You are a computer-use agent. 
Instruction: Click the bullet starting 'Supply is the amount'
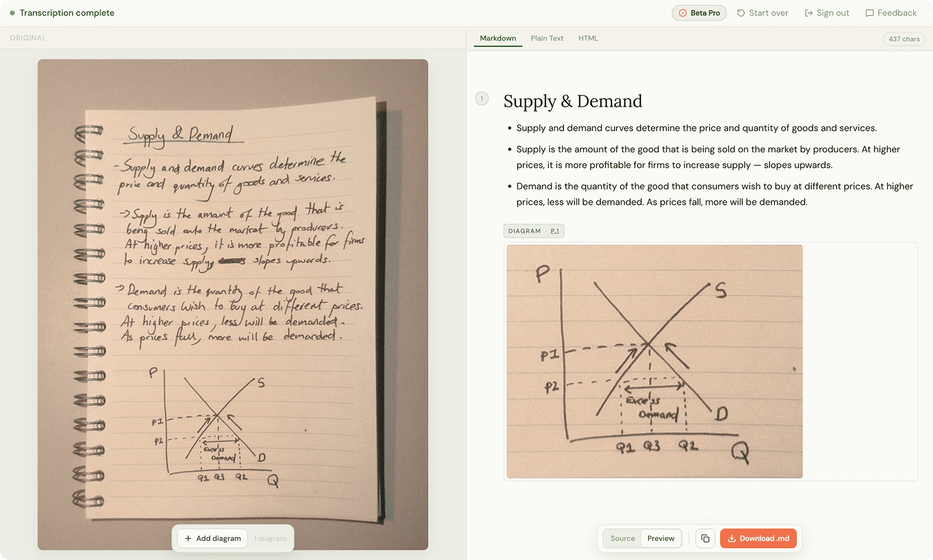(708, 157)
